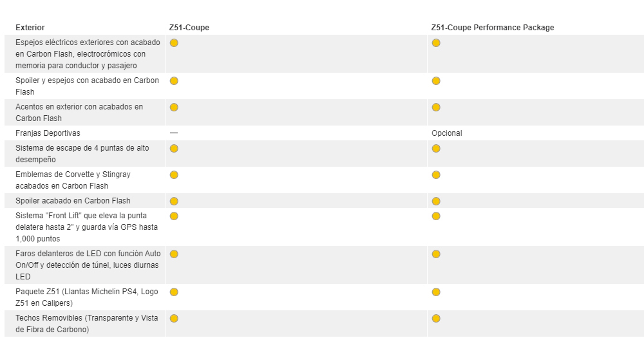Image resolution: width=644 pixels, height=338 pixels.
Task: Click the Faros delanteros de LED description
Action: (x=88, y=265)
